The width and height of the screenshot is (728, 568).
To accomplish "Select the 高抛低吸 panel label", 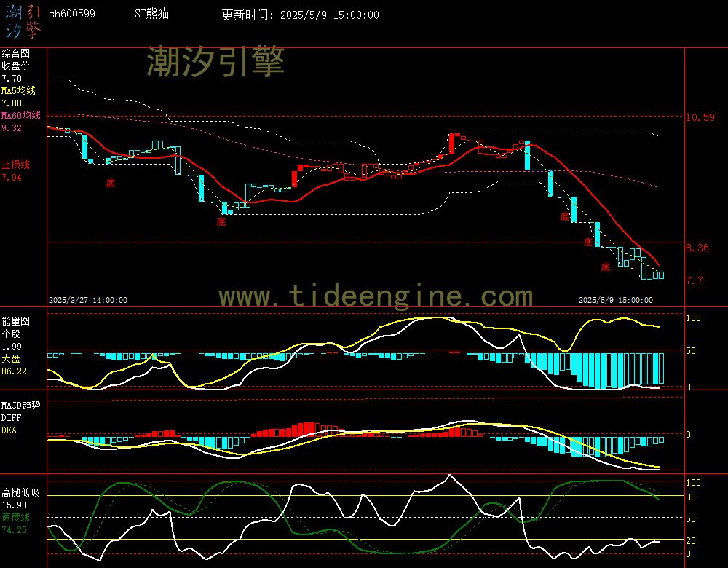I will click(20, 492).
